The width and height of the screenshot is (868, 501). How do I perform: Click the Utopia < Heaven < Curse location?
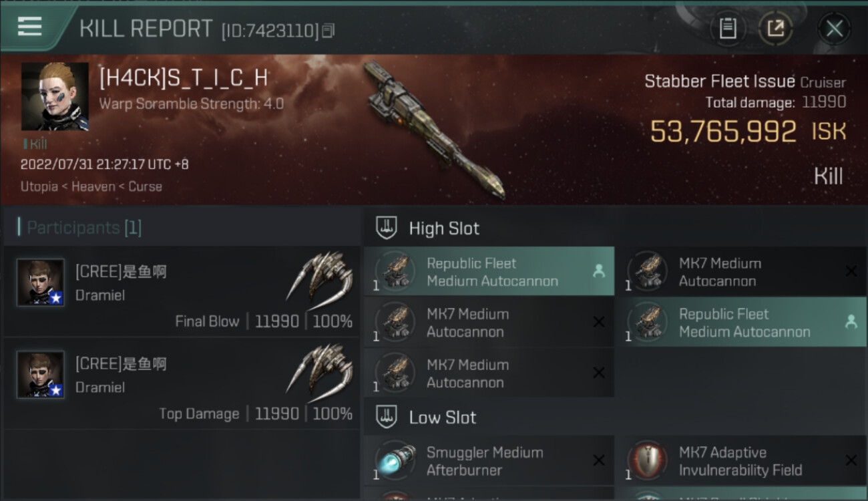91,186
